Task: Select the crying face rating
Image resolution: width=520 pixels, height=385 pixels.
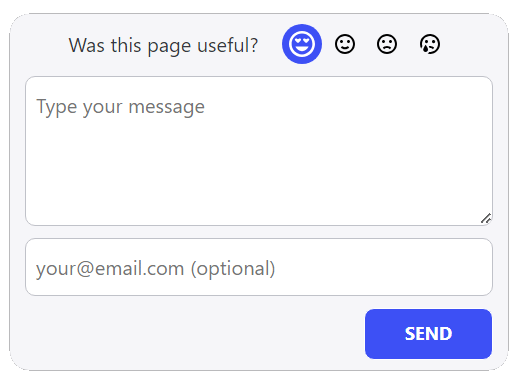Action: (x=430, y=44)
